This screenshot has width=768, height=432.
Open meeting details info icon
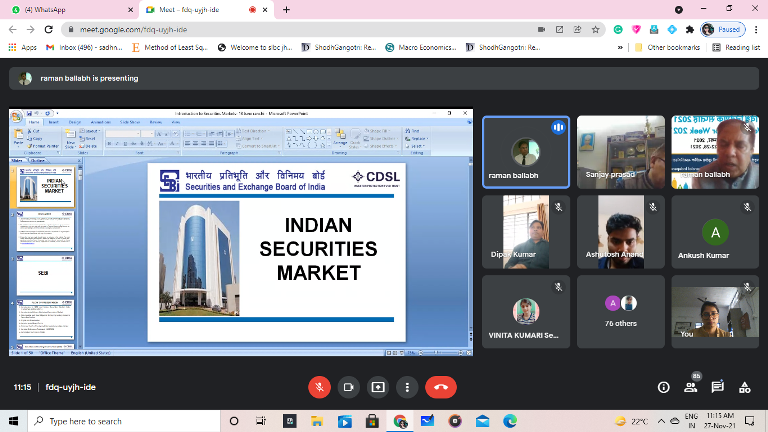point(663,387)
